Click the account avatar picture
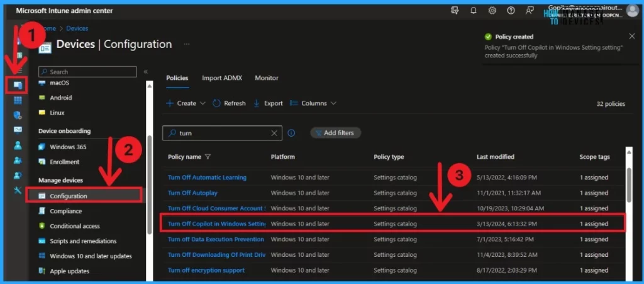The image size is (644, 284). 633,11
